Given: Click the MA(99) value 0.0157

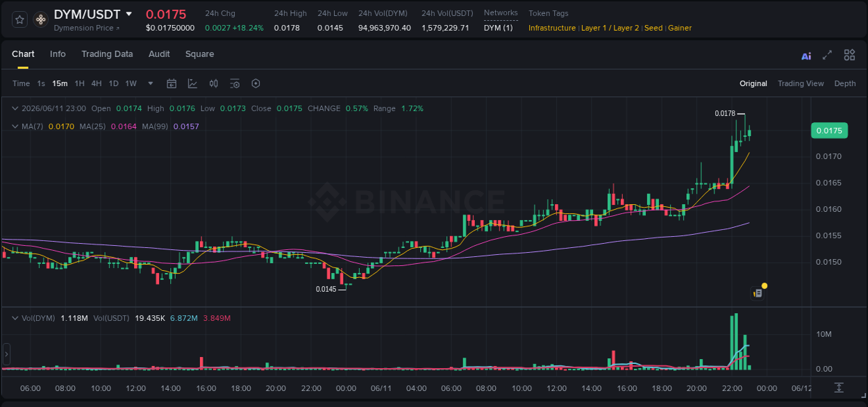Looking at the screenshot, I should (186, 126).
